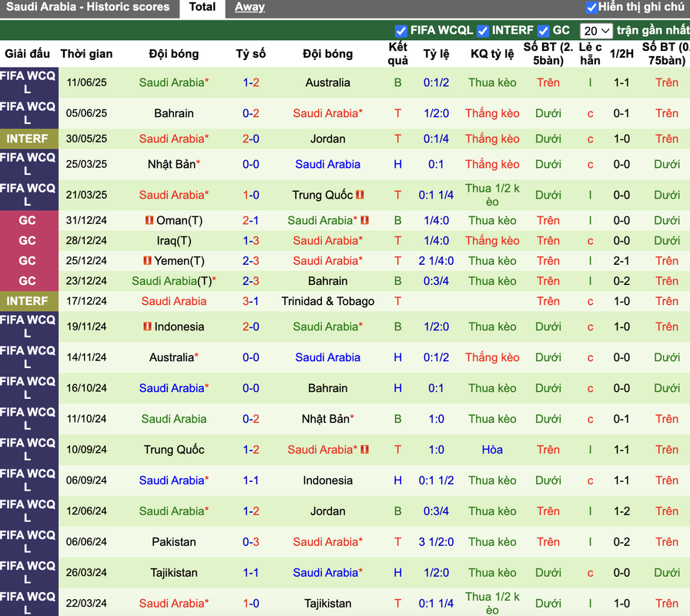
Task: Toggle the Hiển thị ghi chú checkbox
Action: pyautogui.click(x=591, y=7)
